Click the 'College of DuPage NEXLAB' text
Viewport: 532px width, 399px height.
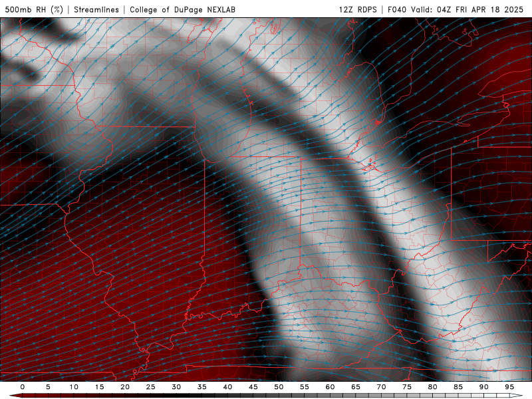182,9
